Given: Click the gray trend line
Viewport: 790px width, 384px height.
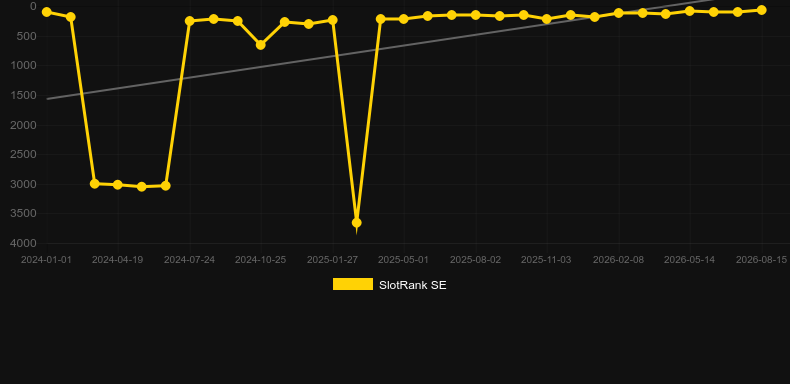Looking at the screenshot, I should (x=380, y=49).
